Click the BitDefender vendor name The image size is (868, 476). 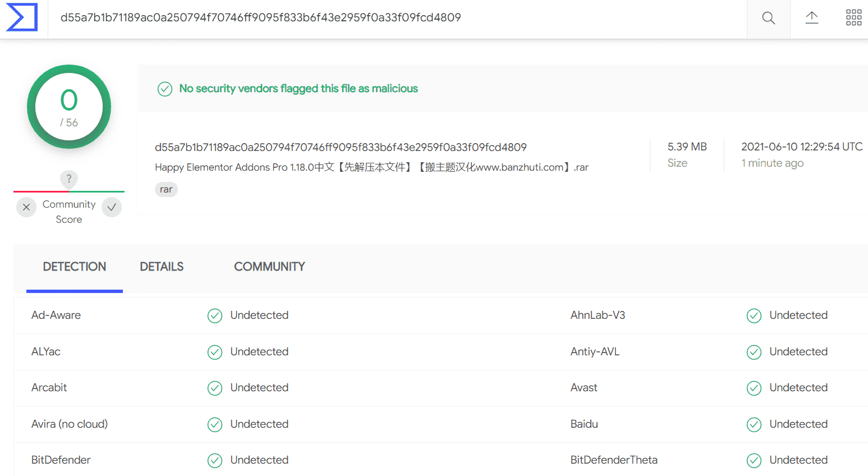tap(61, 460)
